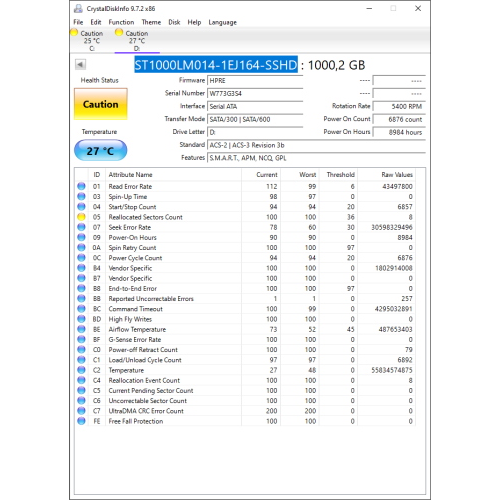Click the yellow Caution health status button
This screenshot has height=500, width=500.
click(x=101, y=104)
